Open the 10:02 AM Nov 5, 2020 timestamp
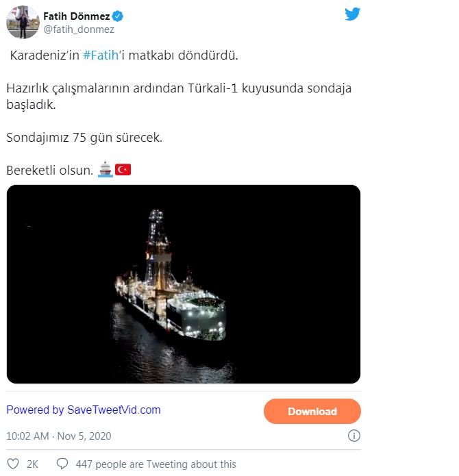Screen dimensions: 459x476 58,436
